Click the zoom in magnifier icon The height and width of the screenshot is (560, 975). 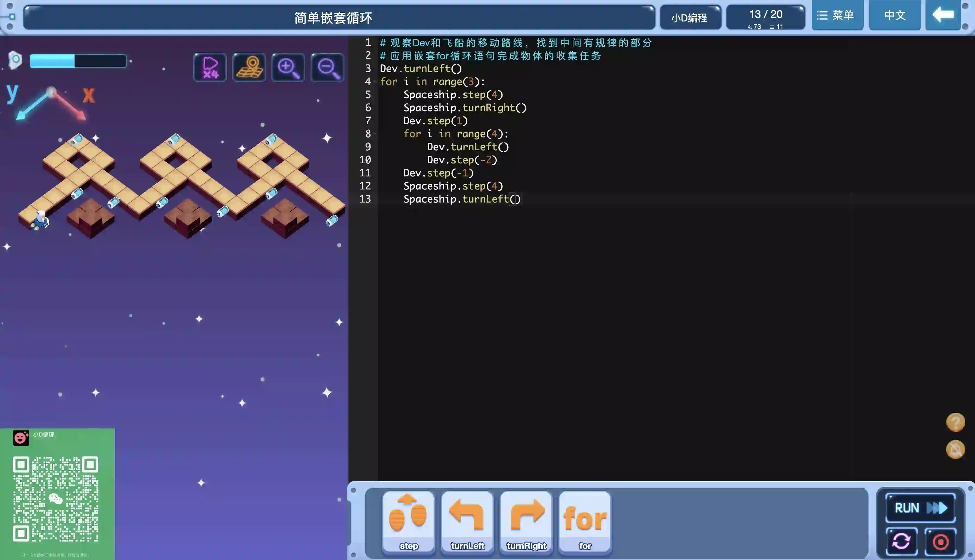coord(288,68)
